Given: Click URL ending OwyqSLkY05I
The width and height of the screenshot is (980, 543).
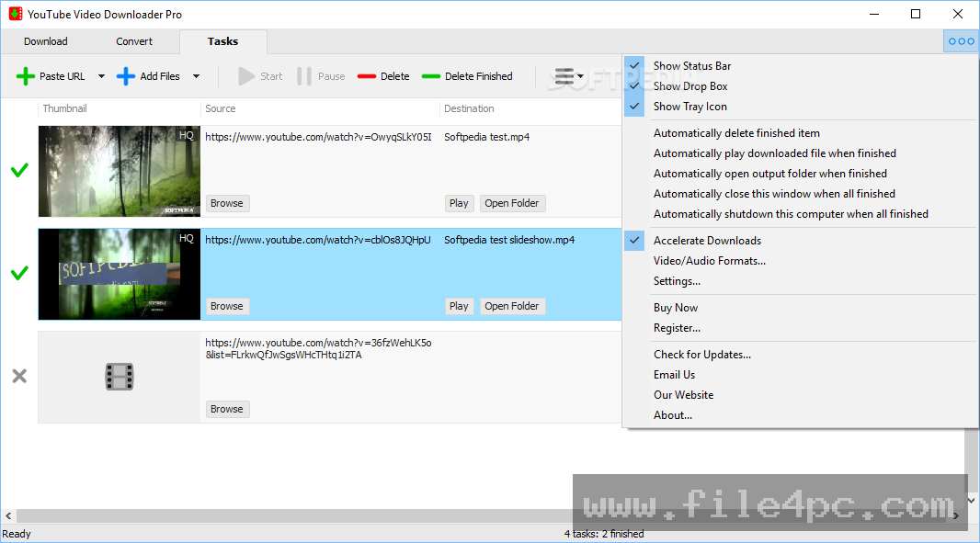Looking at the screenshot, I should point(318,137).
